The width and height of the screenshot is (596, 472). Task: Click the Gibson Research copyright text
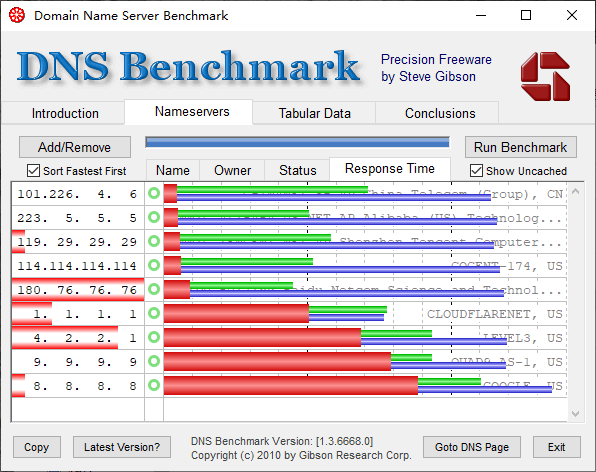[x=301, y=455]
